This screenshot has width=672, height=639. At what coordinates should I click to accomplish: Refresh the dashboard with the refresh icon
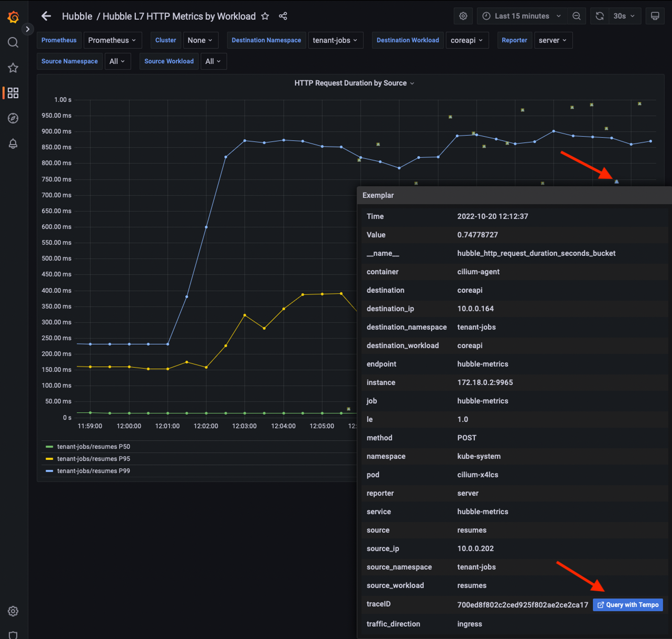coord(600,16)
